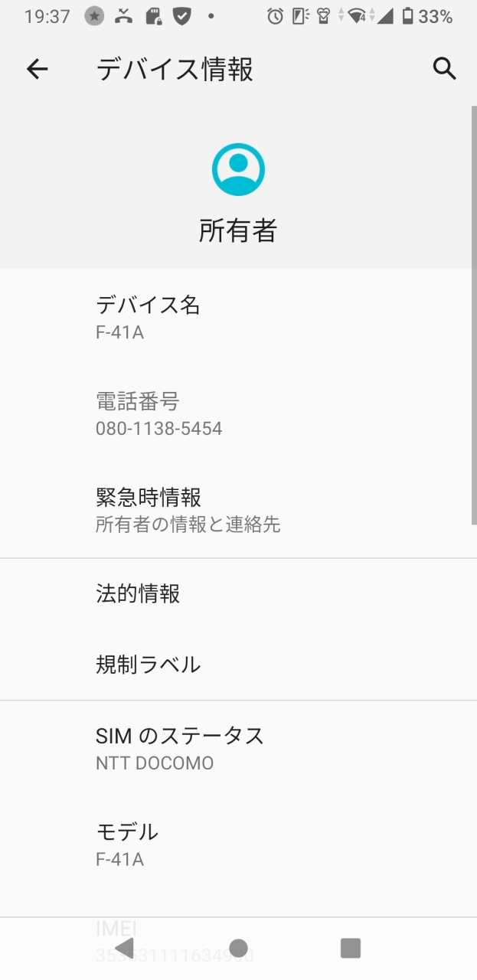
Task: Tap the missed call status icon
Action: coord(123,16)
